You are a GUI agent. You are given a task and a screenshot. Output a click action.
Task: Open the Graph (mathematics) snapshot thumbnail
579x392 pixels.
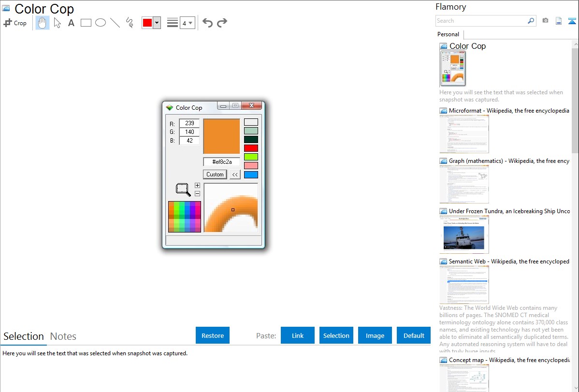(x=464, y=184)
